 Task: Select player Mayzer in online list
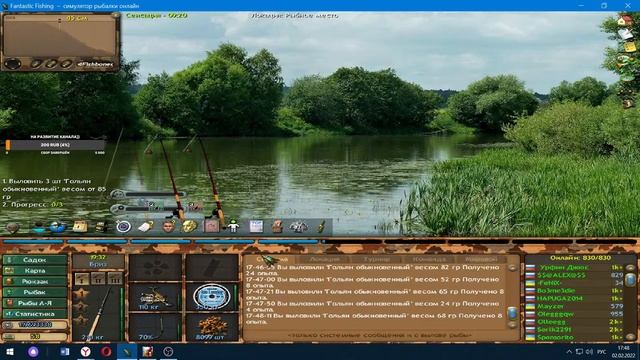(x=575, y=306)
